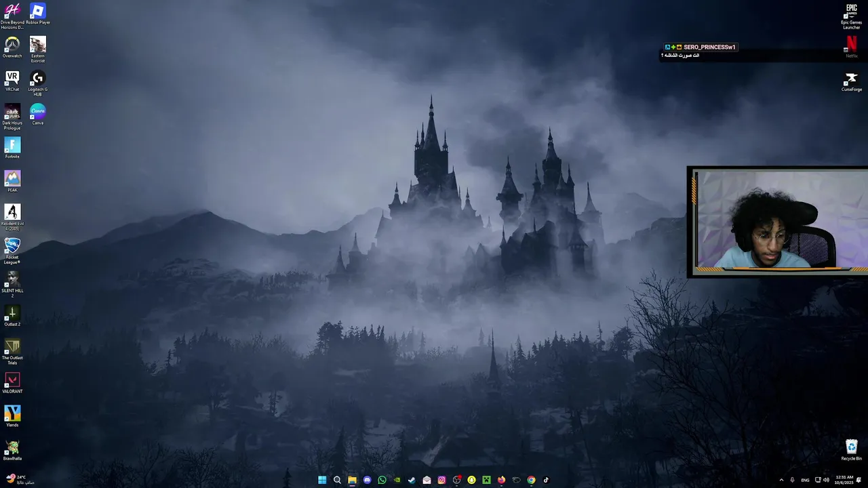Open WhatsApp from the taskbar
Image resolution: width=868 pixels, height=488 pixels.
(x=382, y=480)
